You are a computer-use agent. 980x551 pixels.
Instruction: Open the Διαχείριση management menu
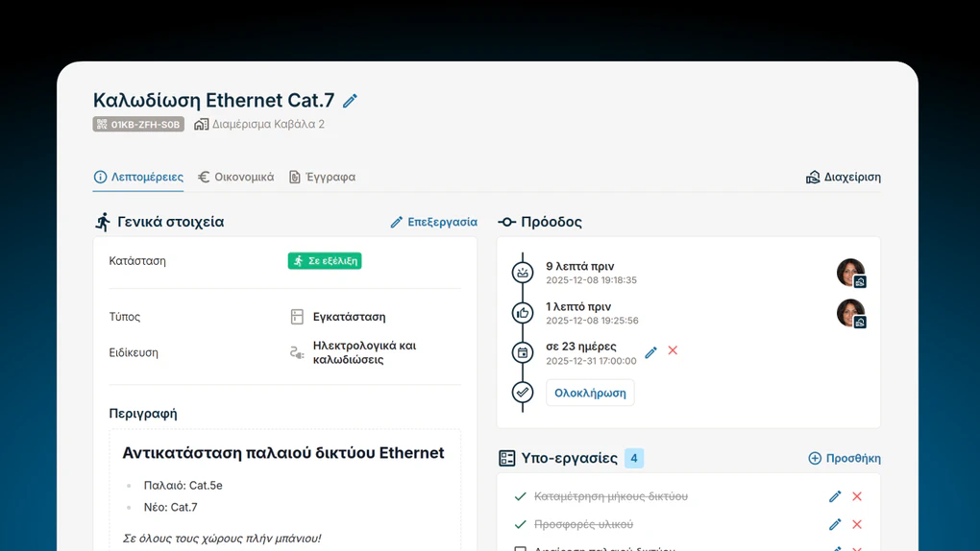843,178
